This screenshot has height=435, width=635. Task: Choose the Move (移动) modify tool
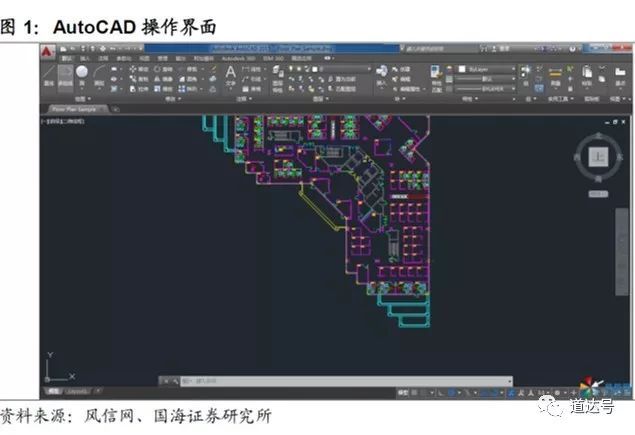[139, 69]
